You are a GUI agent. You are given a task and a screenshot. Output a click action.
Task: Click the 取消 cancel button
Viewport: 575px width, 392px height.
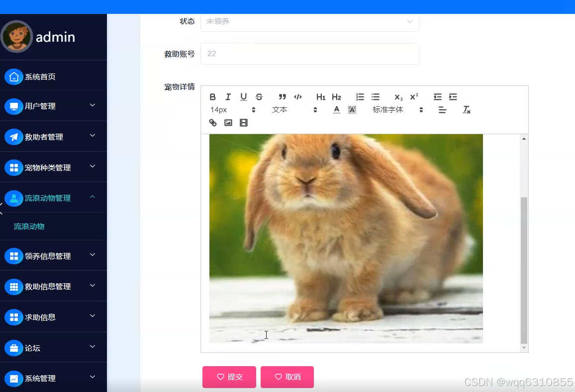click(287, 377)
